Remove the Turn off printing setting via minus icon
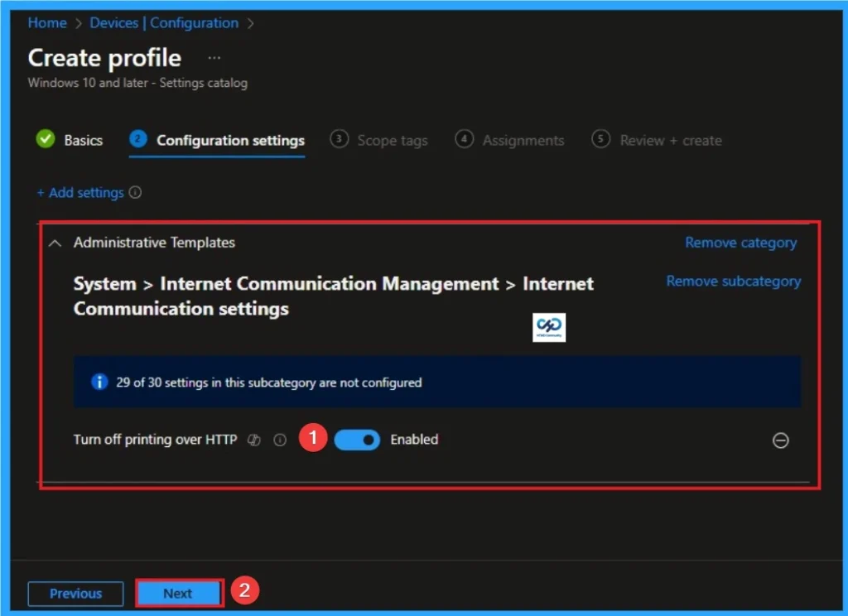Viewport: 848px width, 616px height. tap(781, 440)
